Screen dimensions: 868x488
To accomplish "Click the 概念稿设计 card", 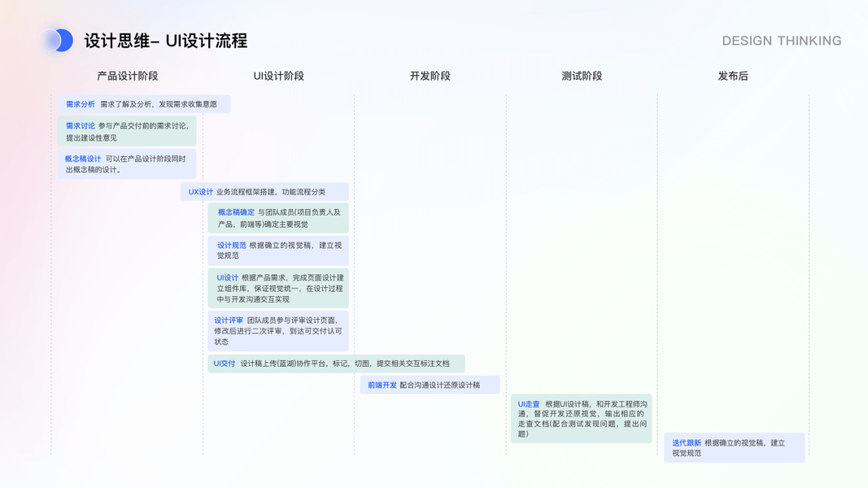I will pyautogui.click(x=127, y=163).
